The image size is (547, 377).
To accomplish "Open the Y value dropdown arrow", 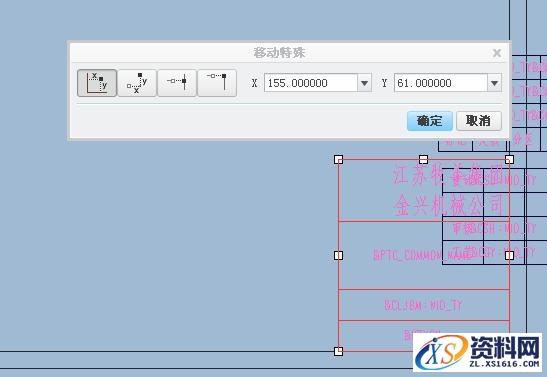I will (494, 83).
